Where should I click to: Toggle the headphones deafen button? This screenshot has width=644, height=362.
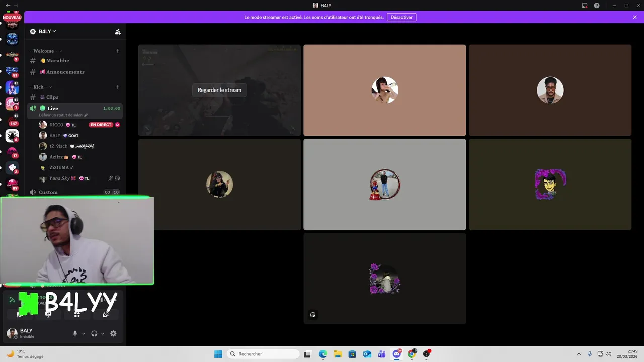(x=94, y=333)
